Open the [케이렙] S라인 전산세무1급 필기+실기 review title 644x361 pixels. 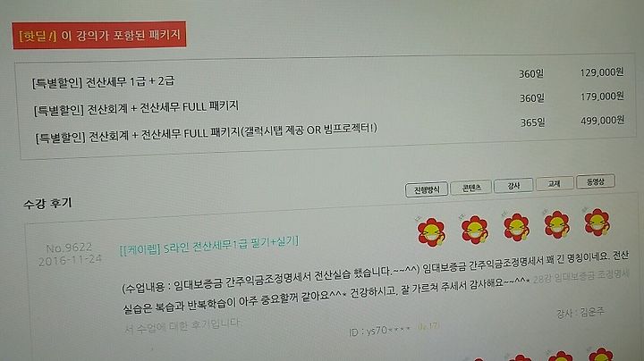[x=209, y=245]
